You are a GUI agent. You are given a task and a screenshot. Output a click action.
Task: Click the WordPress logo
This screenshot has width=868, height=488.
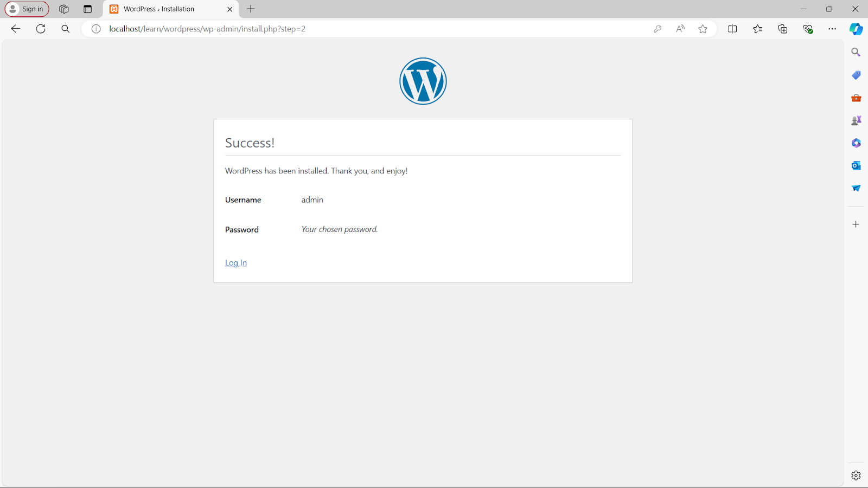tap(423, 81)
